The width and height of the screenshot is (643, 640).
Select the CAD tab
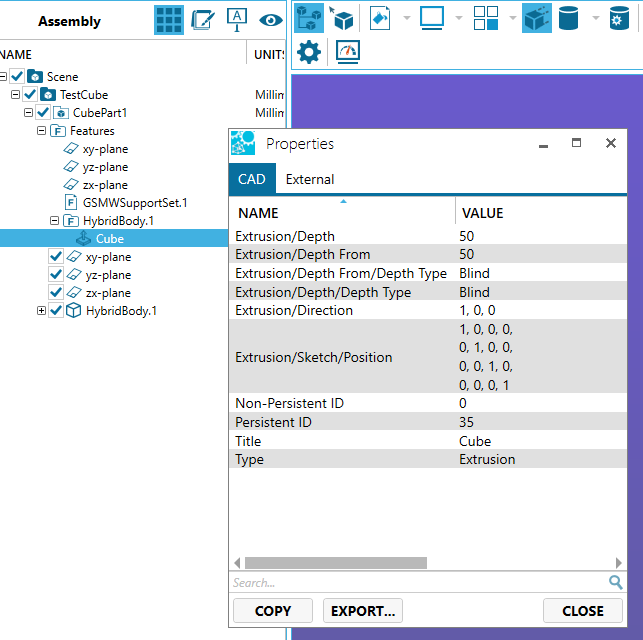(251, 180)
